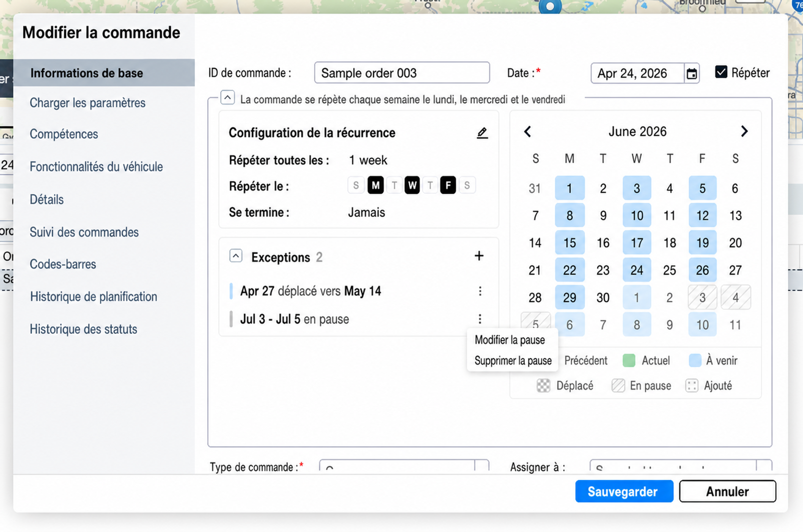Select Informations de base section
This screenshot has width=803, height=532.
point(104,73)
